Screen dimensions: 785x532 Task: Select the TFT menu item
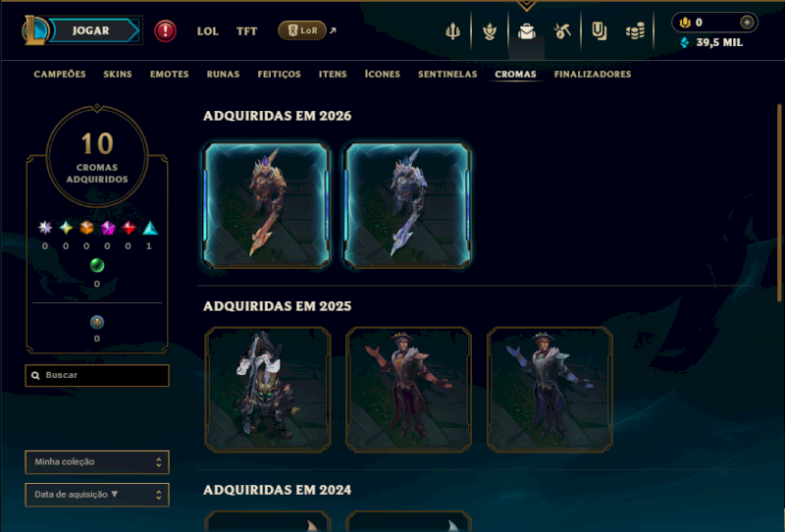(247, 31)
